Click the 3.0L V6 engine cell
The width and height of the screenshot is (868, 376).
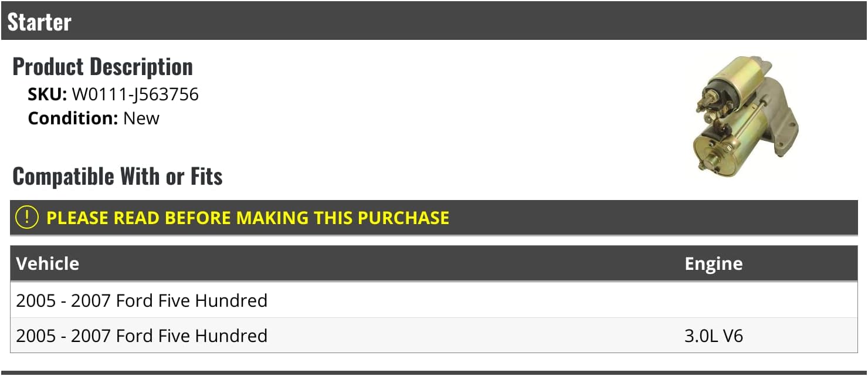point(713,336)
